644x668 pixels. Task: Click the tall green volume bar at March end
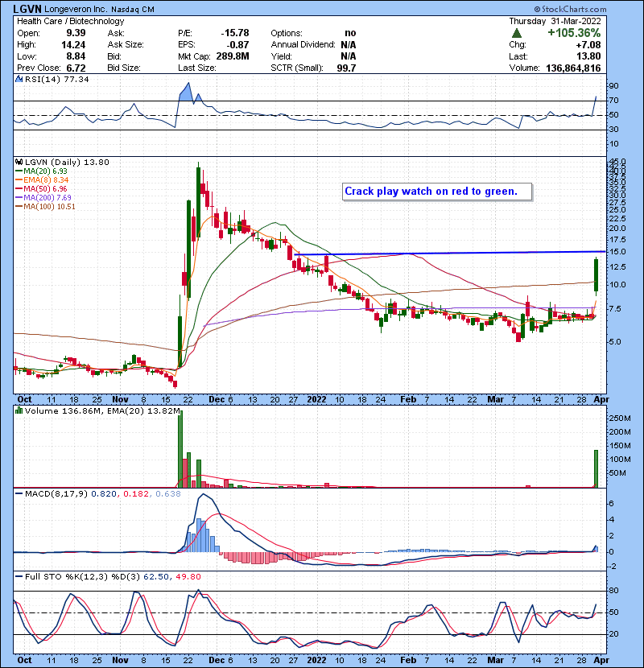[596, 468]
